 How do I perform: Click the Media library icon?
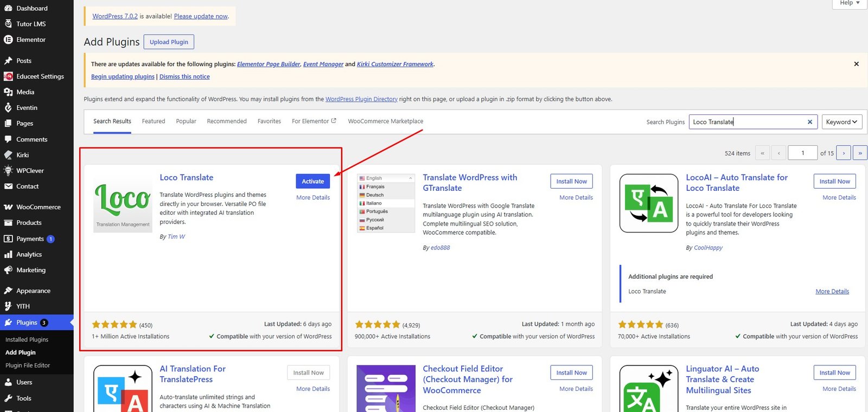[8, 92]
